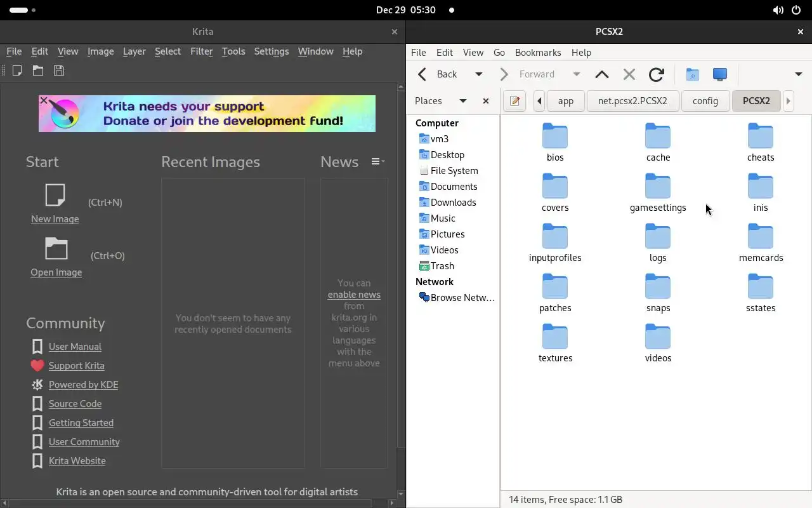Select the net.pcsx2.PCSX2 path segment
This screenshot has height=508, width=812.
click(632, 101)
